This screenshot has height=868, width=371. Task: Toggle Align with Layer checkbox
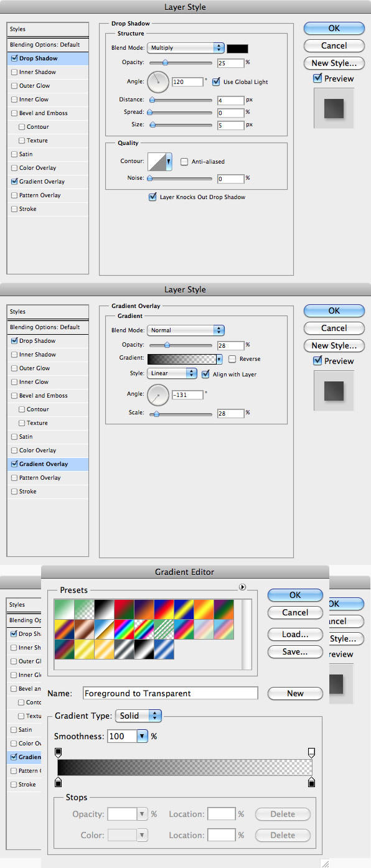click(206, 375)
